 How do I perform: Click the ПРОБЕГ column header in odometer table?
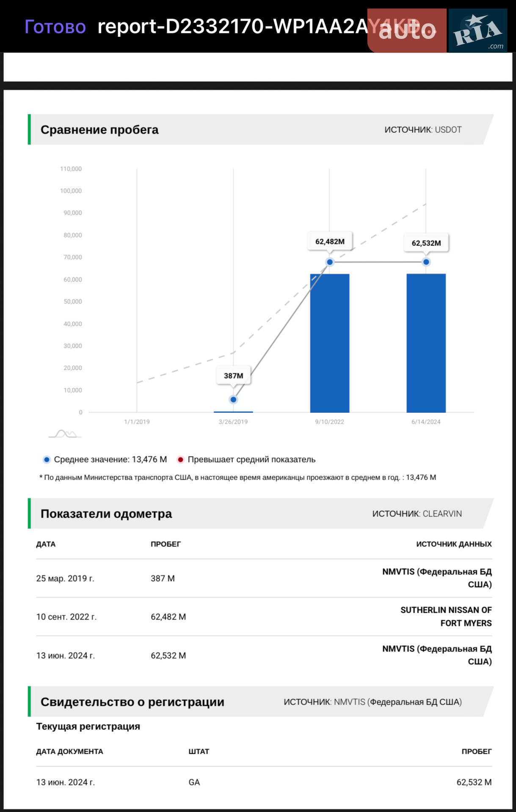click(166, 544)
